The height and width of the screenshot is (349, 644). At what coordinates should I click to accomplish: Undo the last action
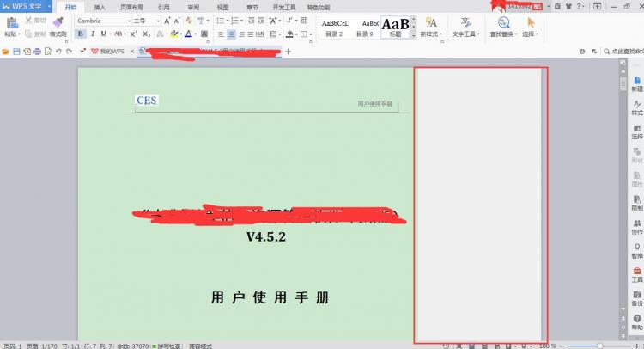tap(58, 52)
